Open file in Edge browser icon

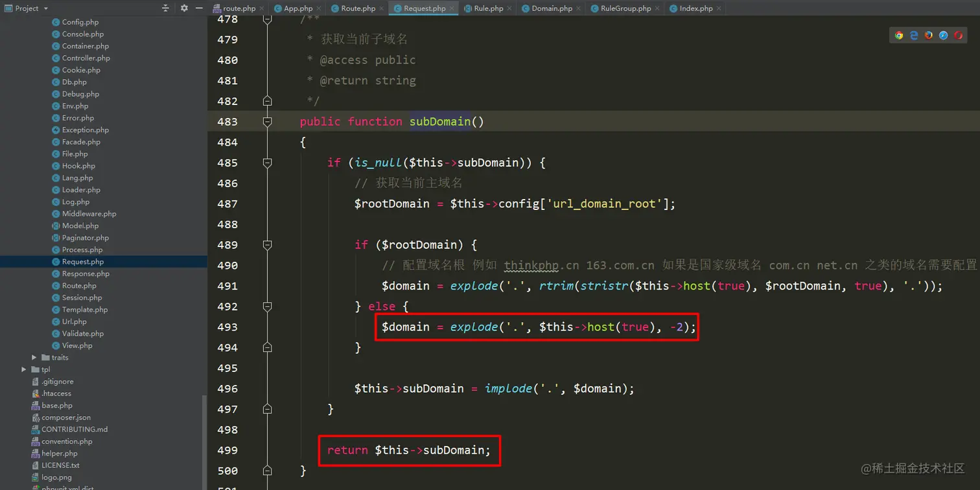[914, 36]
